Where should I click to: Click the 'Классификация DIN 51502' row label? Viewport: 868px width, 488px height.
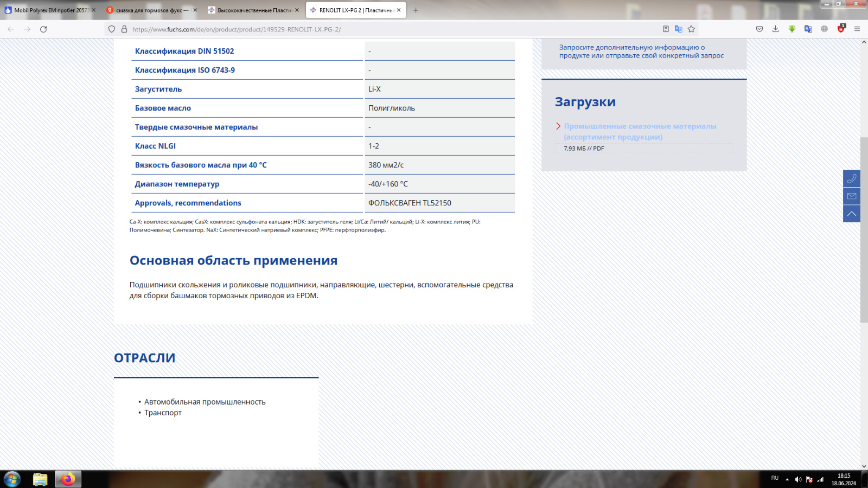184,51
